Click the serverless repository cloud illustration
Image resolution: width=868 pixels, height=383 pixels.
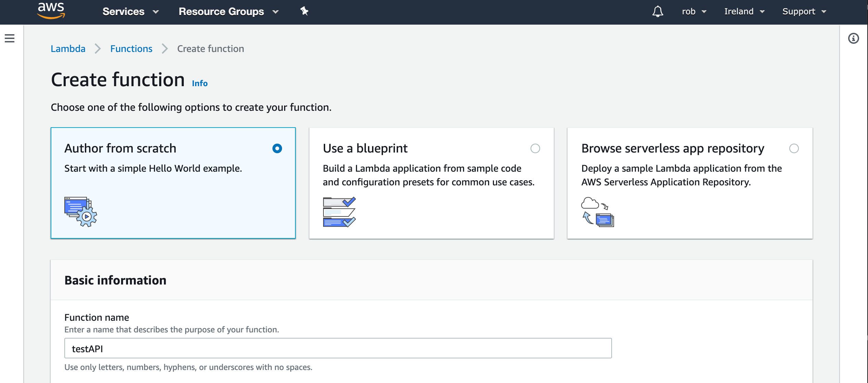coord(598,211)
